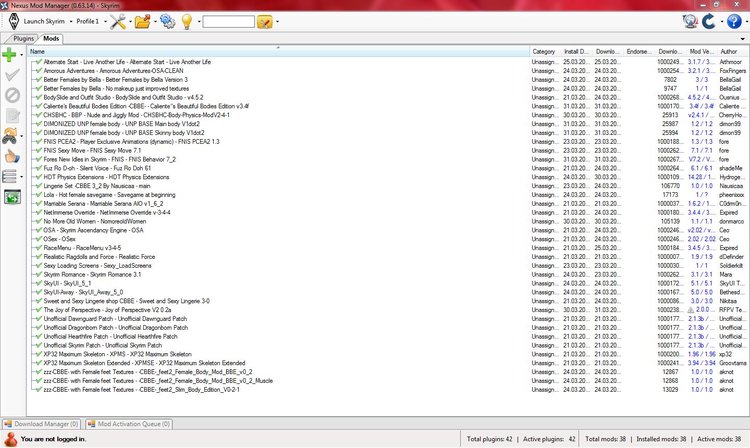Open the Launch Skyrim dropdown arrow
Image resolution: width=750 pixels, height=448 pixels.
pyautogui.click(x=71, y=22)
